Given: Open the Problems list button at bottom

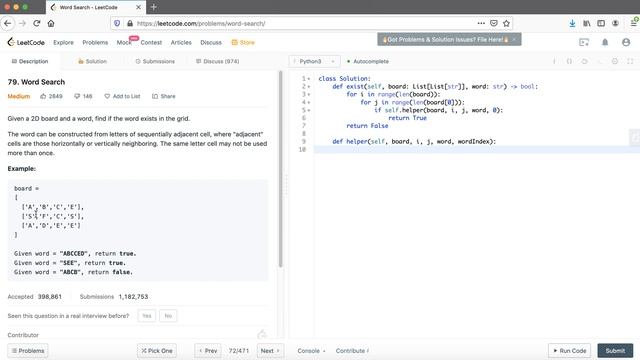Looking at the screenshot, I should (x=28, y=351).
